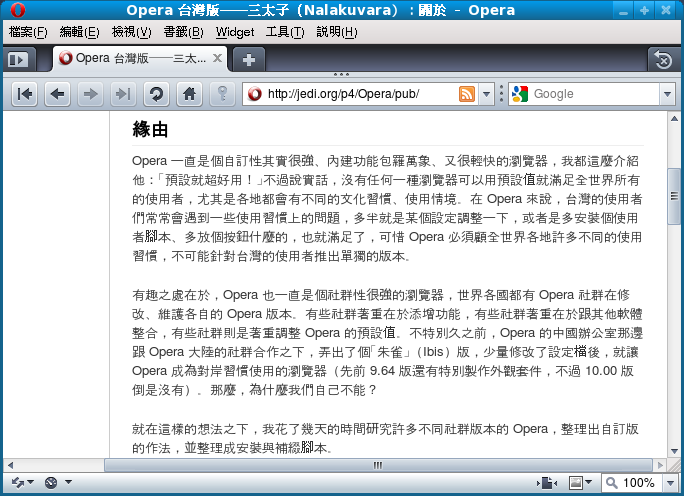Go back with the Back arrow

pyautogui.click(x=57, y=94)
